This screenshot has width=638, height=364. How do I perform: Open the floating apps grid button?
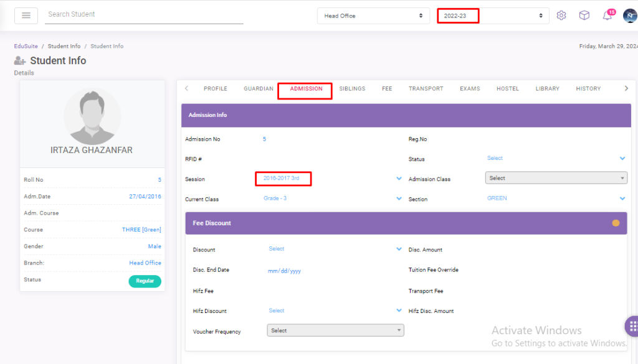(632, 325)
